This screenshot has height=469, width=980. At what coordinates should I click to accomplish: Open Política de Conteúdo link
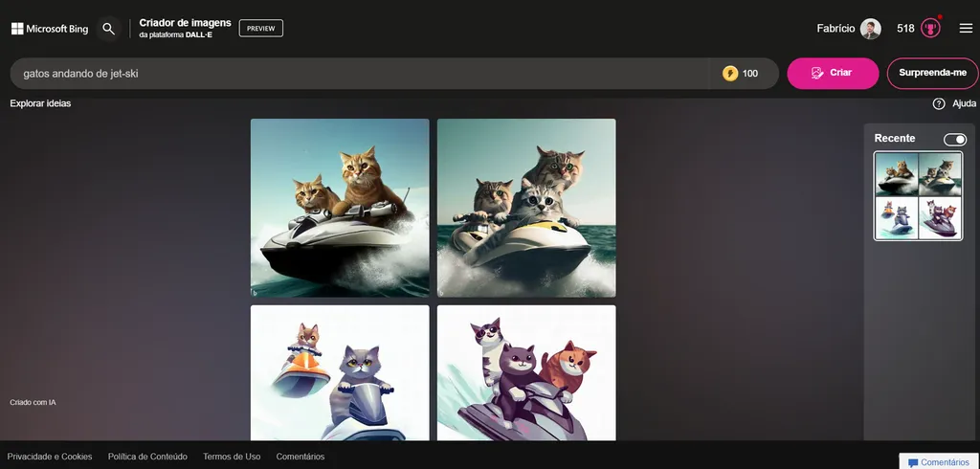(x=147, y=457)
